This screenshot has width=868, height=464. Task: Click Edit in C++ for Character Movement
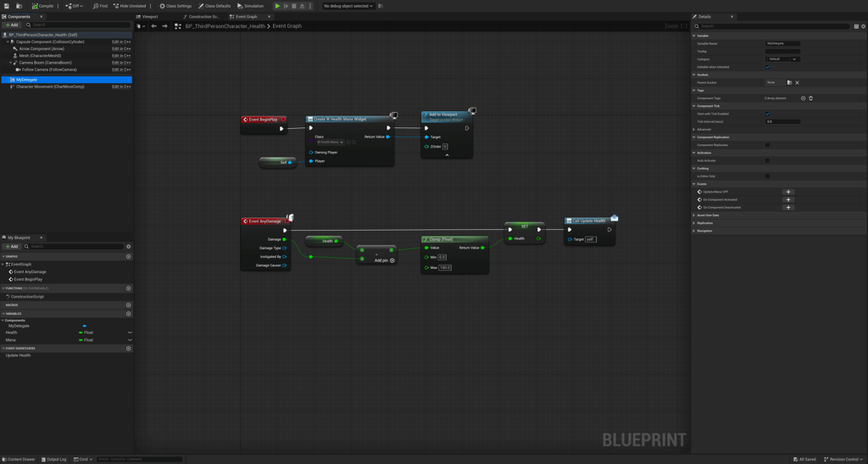tap(121, 87)
